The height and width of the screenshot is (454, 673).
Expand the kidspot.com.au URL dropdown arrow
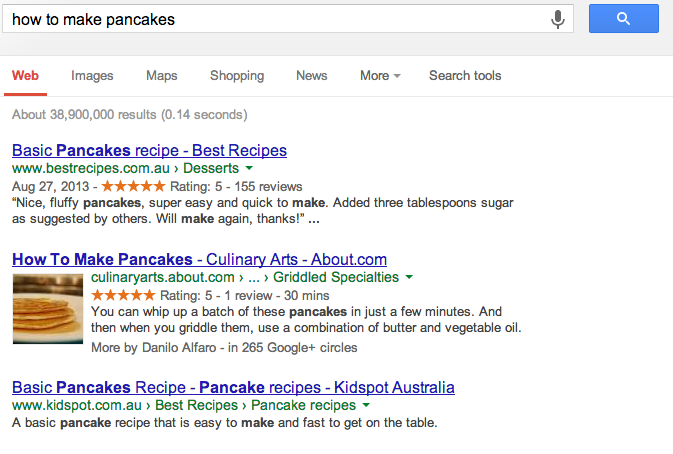[x=366, y=406]
